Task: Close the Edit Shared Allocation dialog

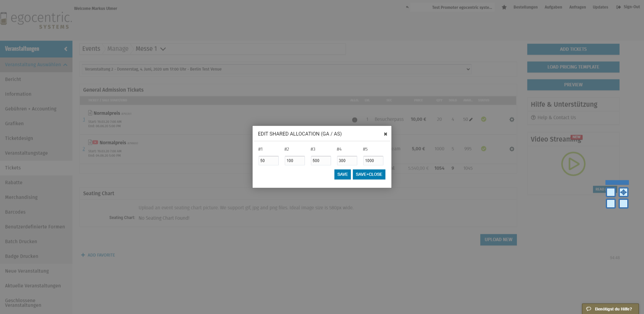Action: pos(385,134)
